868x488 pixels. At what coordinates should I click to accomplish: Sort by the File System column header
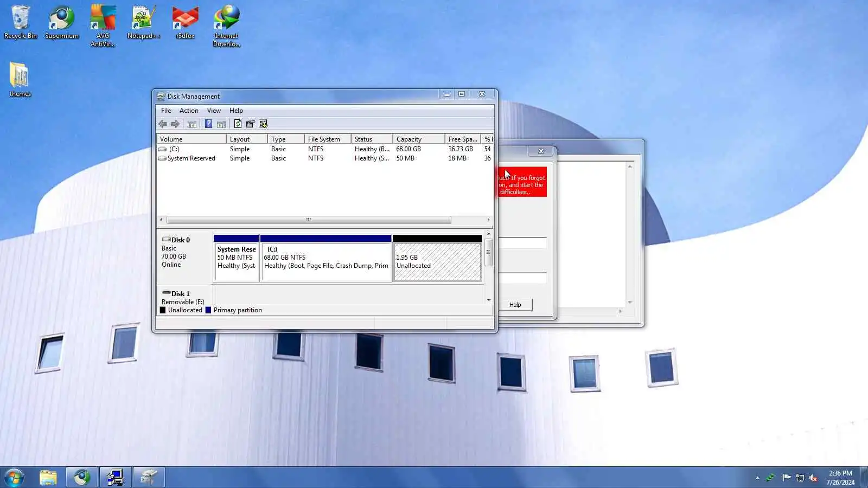pyautogui.click(x=328, y=139)
